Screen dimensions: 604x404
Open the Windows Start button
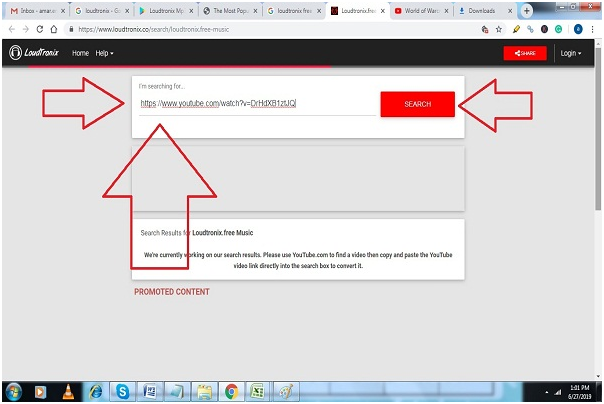tap(13, 392)
